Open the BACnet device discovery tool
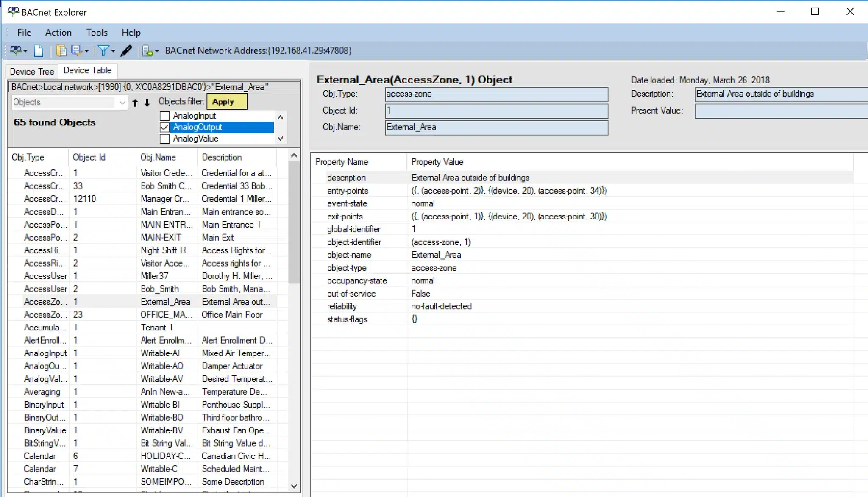 click(15, 50)
